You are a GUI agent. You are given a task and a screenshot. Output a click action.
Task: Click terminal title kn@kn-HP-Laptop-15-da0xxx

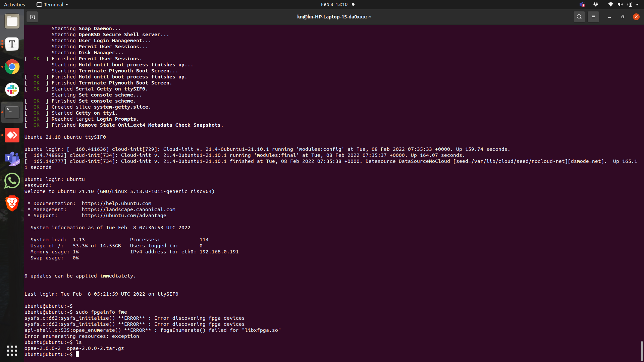[334, 17]
